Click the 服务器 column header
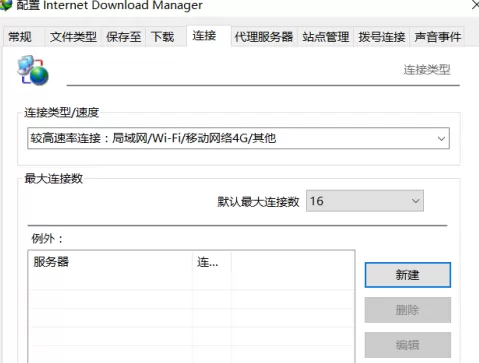The width and height of the screenshot is (479, 363). click(111, 262)
